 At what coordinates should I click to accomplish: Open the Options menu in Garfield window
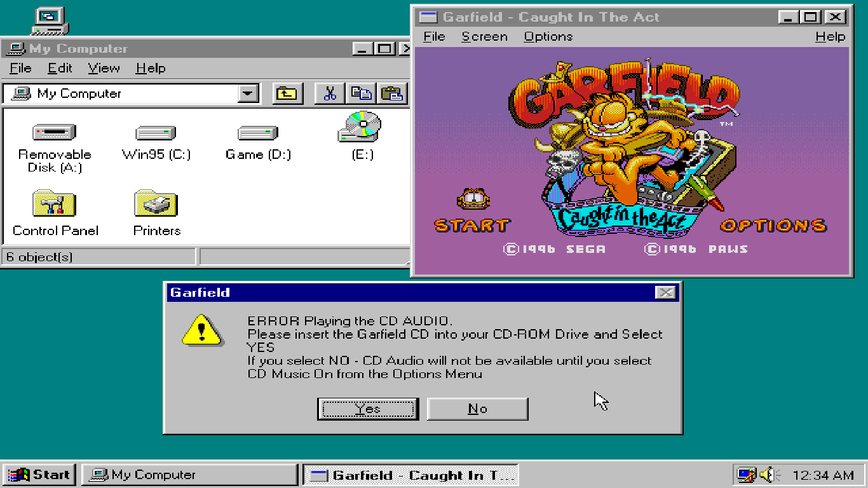(x=548, y=36)
